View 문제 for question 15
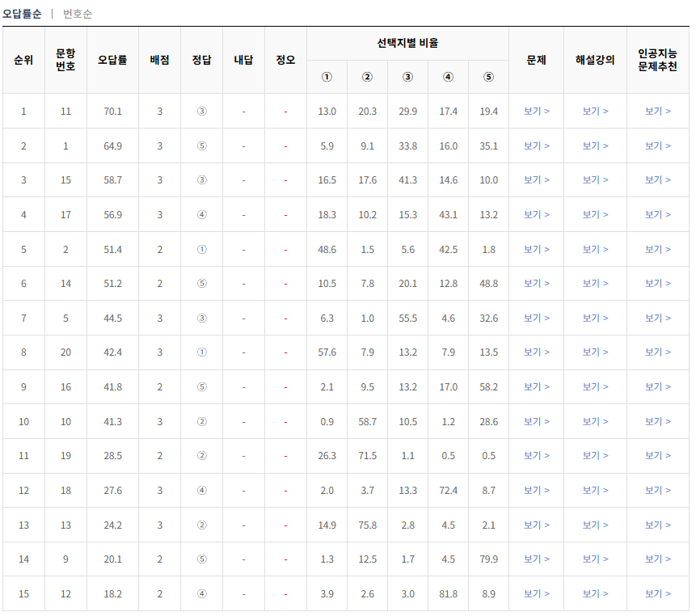The image size is (696, 616). pyautogui.click(x=536, y=180)
